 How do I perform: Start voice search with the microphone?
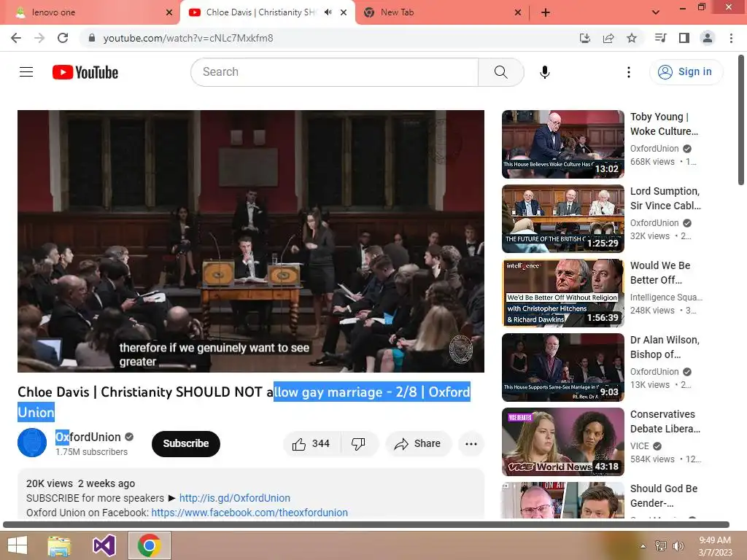click(x=544, y=72)
